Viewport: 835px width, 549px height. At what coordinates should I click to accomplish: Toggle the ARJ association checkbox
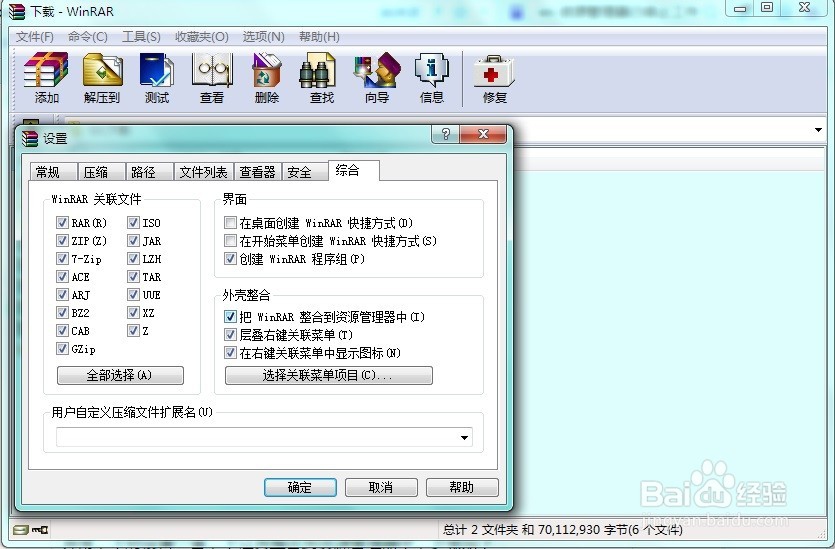pos(62,294)
